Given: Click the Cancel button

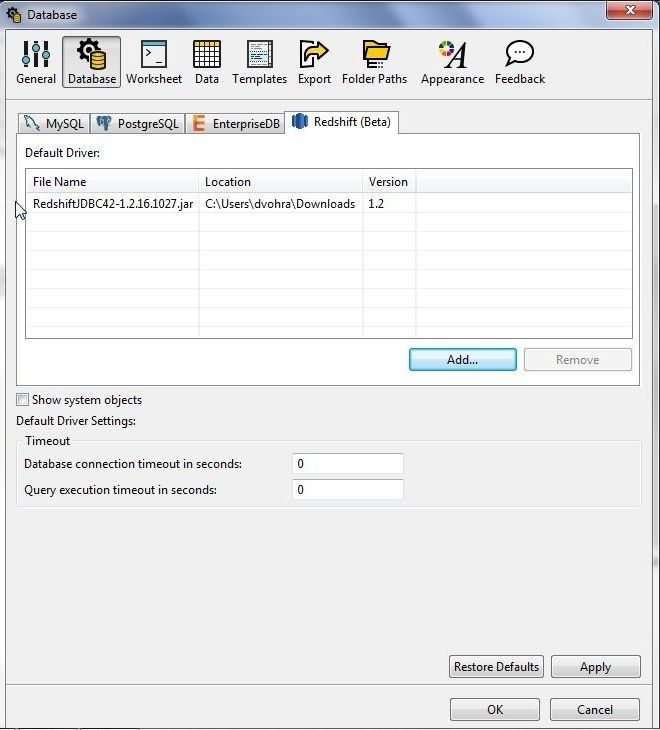Looking at the screenshot, I should (595, 709).
